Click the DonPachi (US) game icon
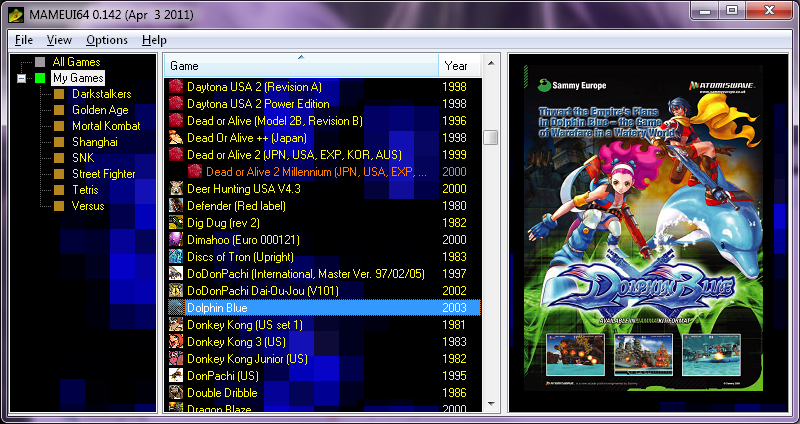Screen dimensions: 800x424 pyautogui.click(x=176, y=376)
